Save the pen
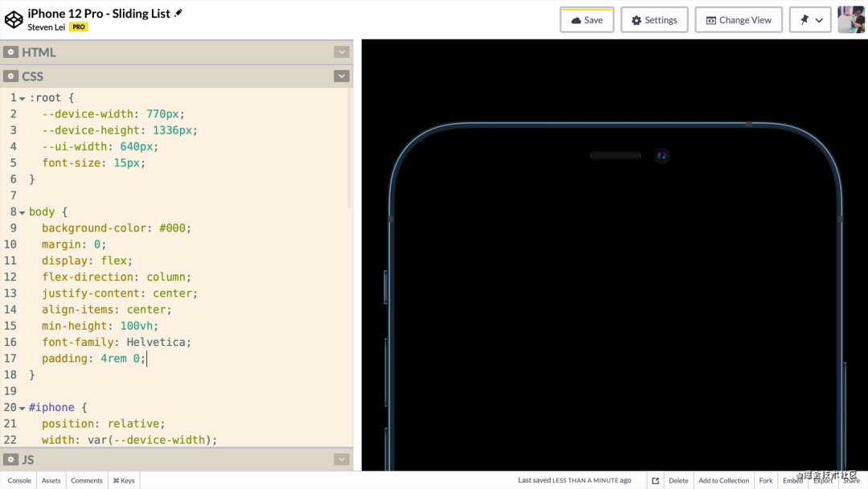The height and width of the screenshot is (489, 868). click(587, 20)
